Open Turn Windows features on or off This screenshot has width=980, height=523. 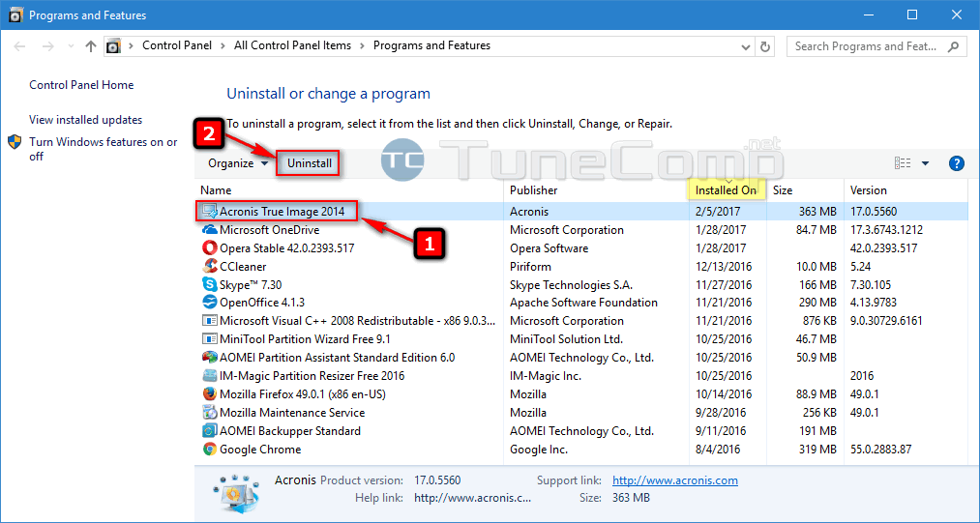pos(104,149)
